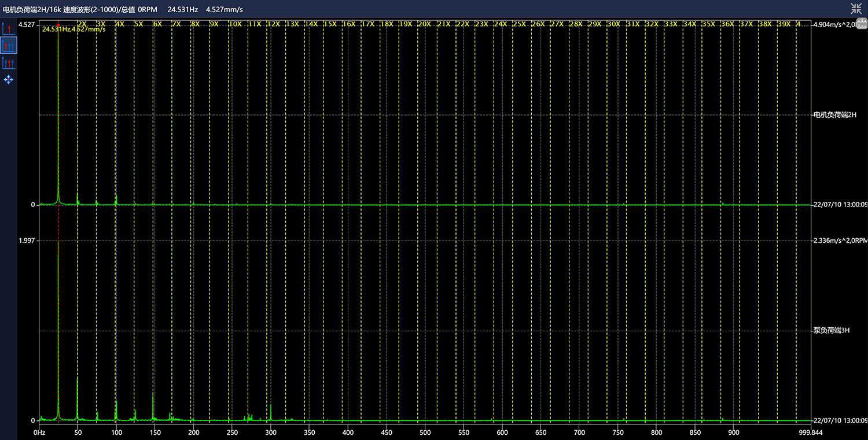The image size is (868, 440).
Task: Click the 2X harmonic marker label
Action: point(82,24)
